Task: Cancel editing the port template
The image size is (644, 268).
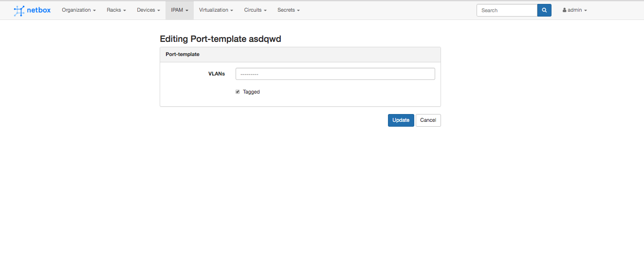Action: point(428,120)
